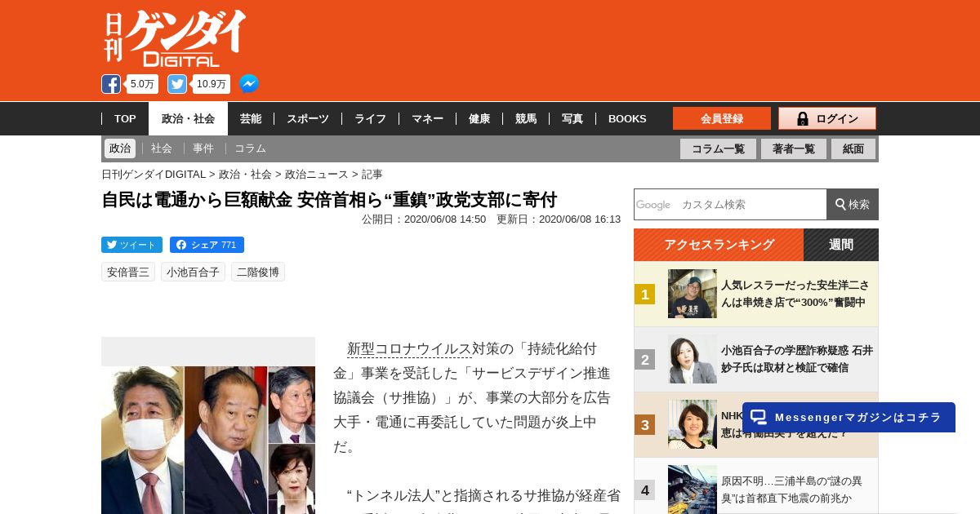Click the Facebook 5.0万 count bubble
This screenshot has height=514, width=980.
pyautogui.click(x=142, y=84)
